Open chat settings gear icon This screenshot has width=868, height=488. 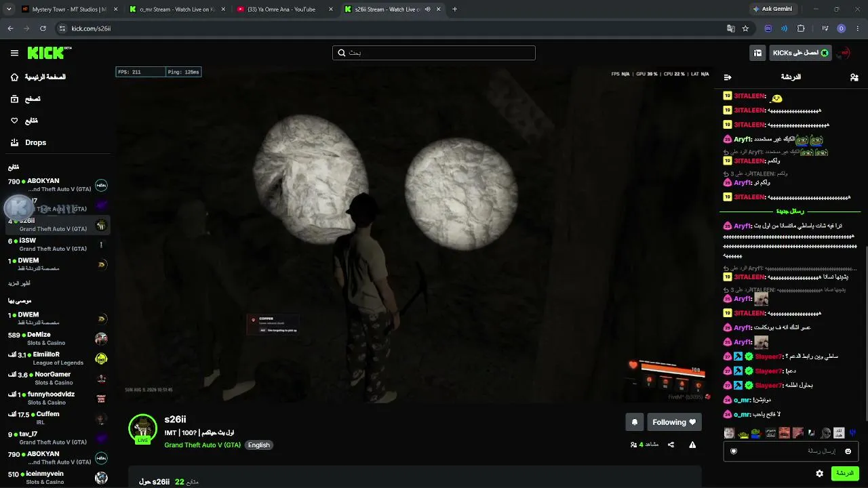[x=820, y=473]
